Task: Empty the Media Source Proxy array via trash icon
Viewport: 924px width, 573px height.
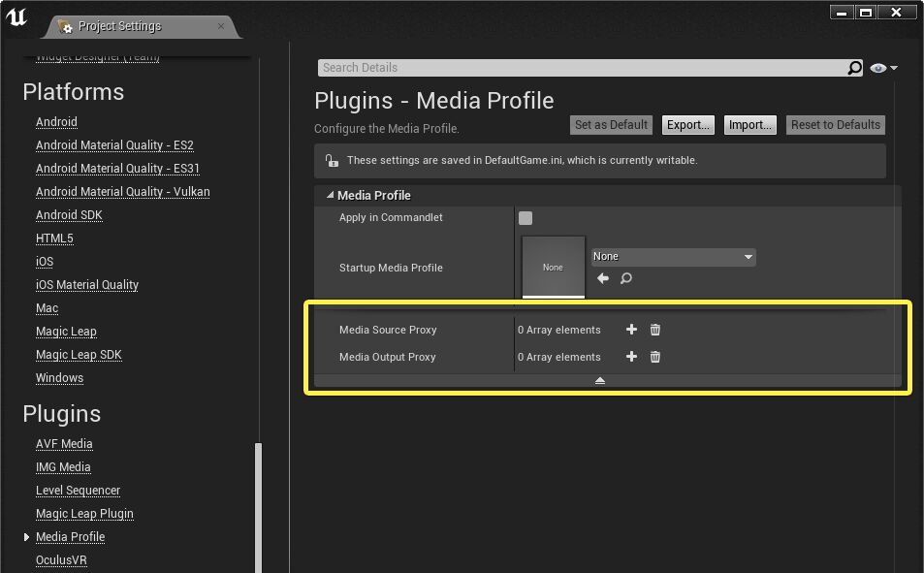Action: [x=654, y=330]
